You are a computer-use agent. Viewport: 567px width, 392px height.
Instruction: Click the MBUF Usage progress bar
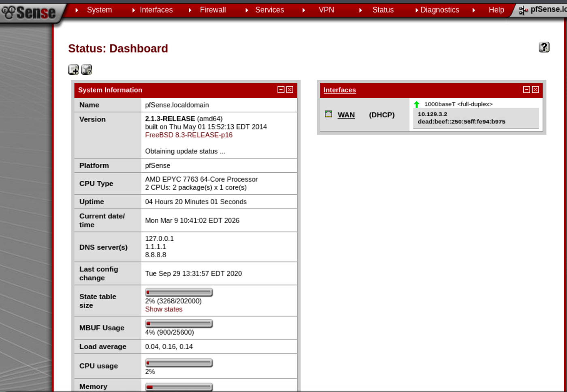(x=179, y=324)
